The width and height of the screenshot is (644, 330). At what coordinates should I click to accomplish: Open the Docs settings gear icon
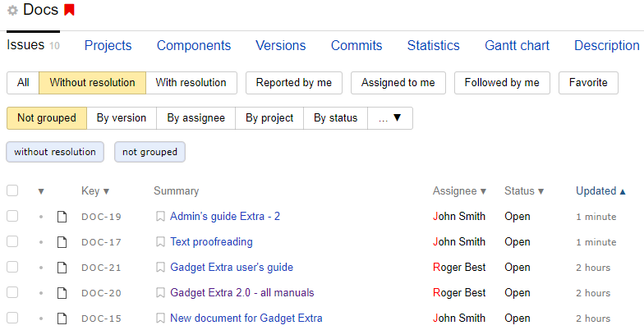point(13,10)
